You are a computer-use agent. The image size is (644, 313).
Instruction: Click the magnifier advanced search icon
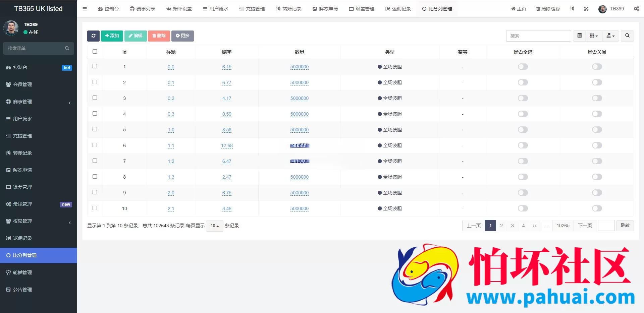[x=627, y=36]
